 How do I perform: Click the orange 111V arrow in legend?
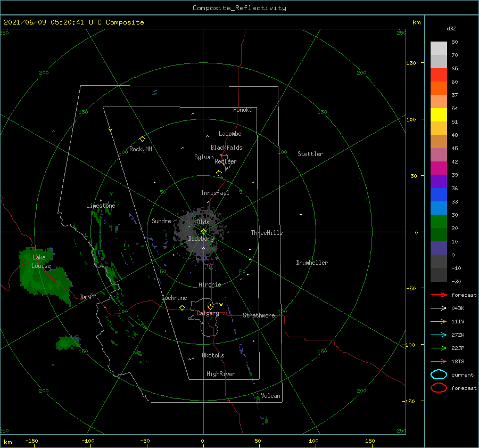click(x=439, y=321)
